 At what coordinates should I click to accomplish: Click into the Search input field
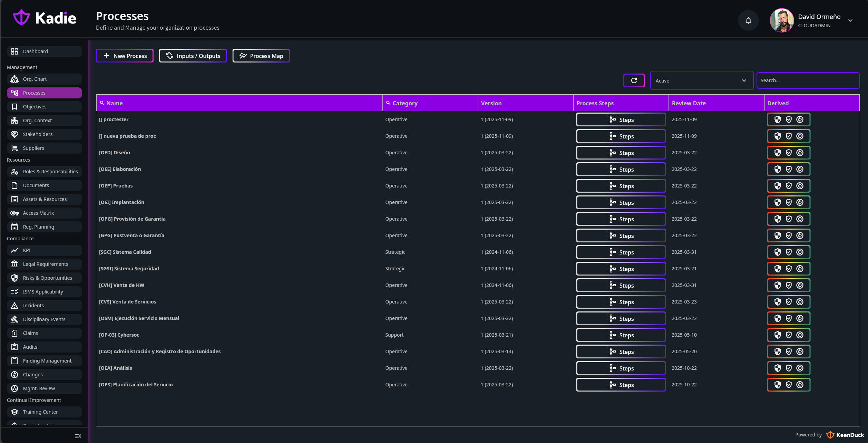[x=808, y=80]
